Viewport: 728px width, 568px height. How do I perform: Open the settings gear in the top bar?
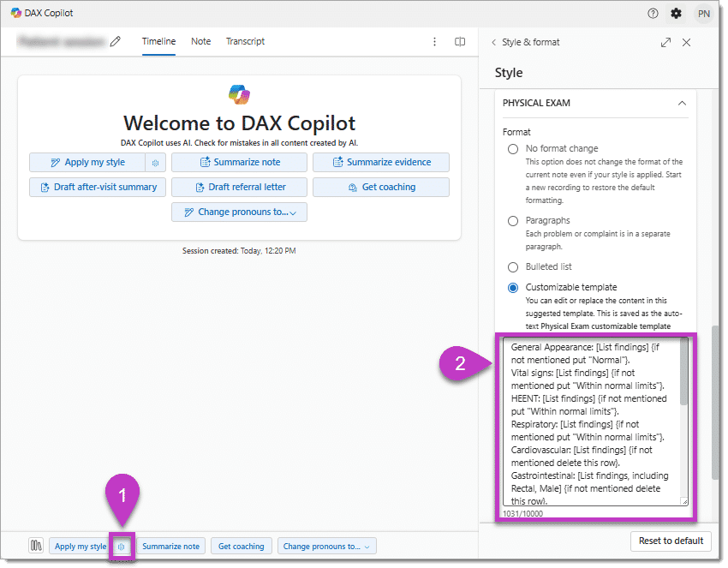coord(675,13)
